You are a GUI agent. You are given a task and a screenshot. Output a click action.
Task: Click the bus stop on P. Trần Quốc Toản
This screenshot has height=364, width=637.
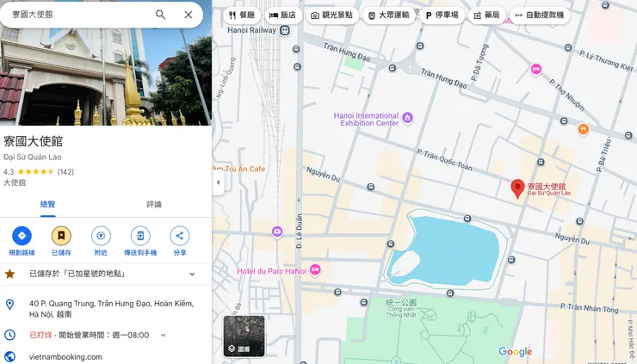click(x=541, y=162)
